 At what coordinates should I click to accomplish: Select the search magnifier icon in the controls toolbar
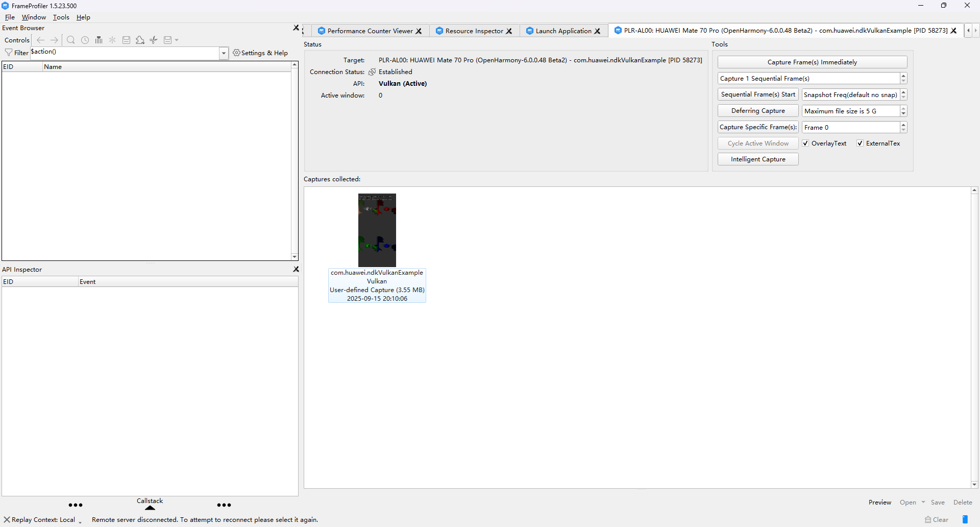pos(70,40)
